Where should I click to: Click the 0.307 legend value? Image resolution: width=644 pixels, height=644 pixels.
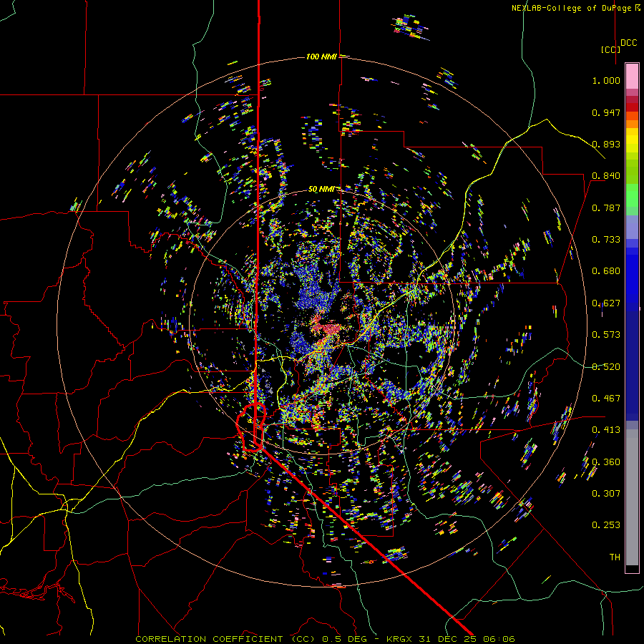(606, 494)
